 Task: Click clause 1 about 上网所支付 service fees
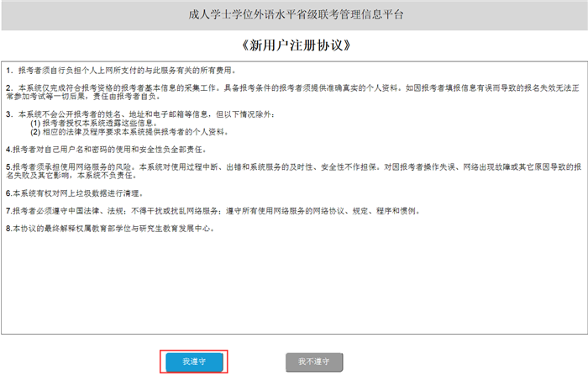point(126,70)
